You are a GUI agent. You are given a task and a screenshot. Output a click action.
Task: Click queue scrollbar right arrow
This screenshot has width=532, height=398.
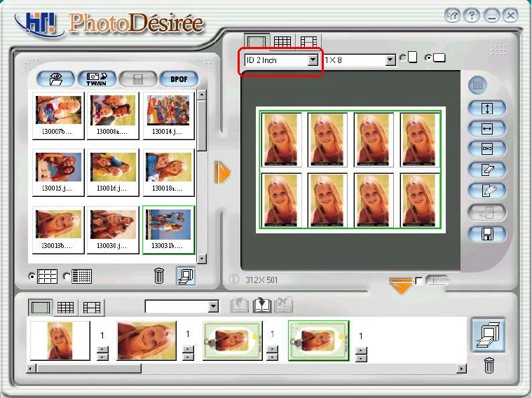(x=461, y=369)
